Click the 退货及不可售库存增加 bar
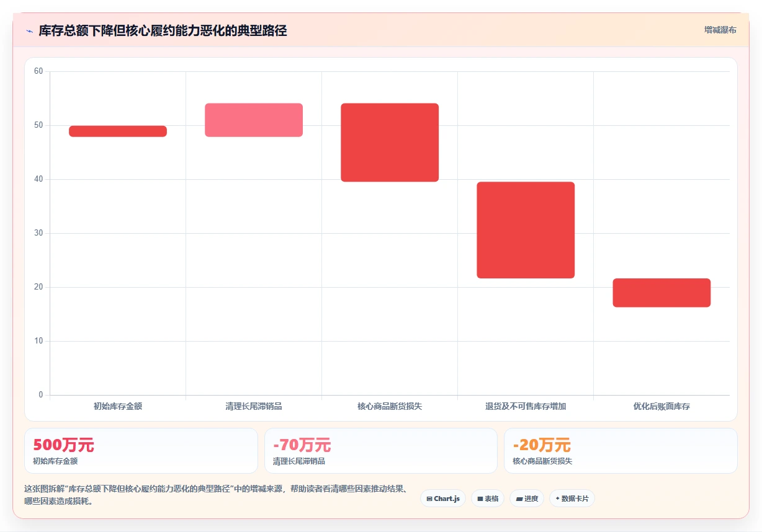This screenshot has width=762, height=532. [526, 230]
